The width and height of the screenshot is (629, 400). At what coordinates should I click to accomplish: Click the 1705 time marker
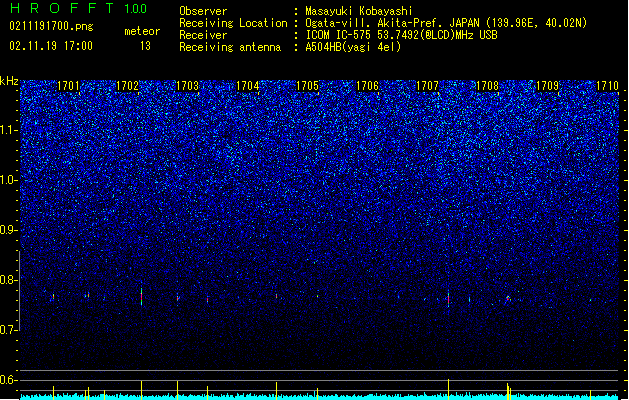click(x=307, y=86)
